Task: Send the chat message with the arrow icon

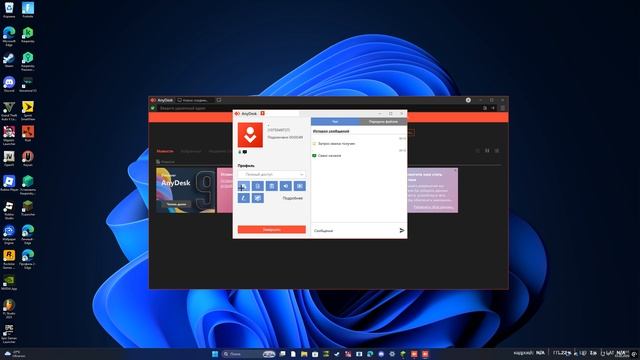Action: click(402, 231)
